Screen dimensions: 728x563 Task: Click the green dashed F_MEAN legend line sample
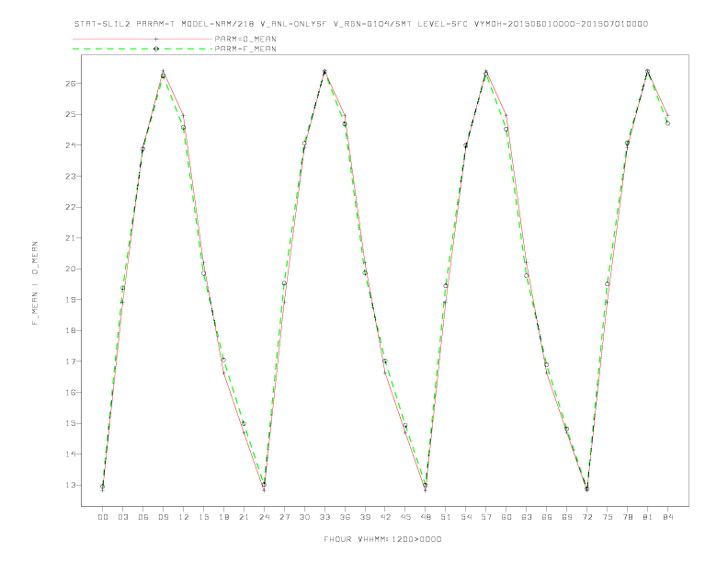click(x=142, y=49)
